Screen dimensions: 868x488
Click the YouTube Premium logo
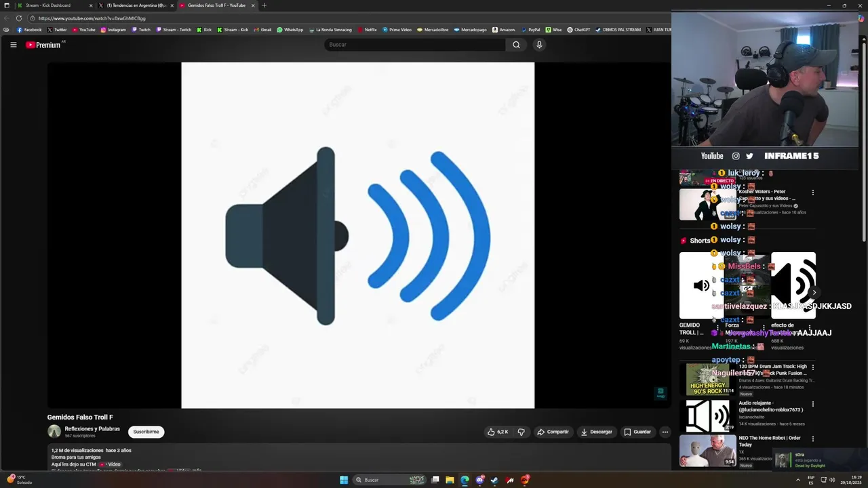pyautogui.click(x=45, y=45)
